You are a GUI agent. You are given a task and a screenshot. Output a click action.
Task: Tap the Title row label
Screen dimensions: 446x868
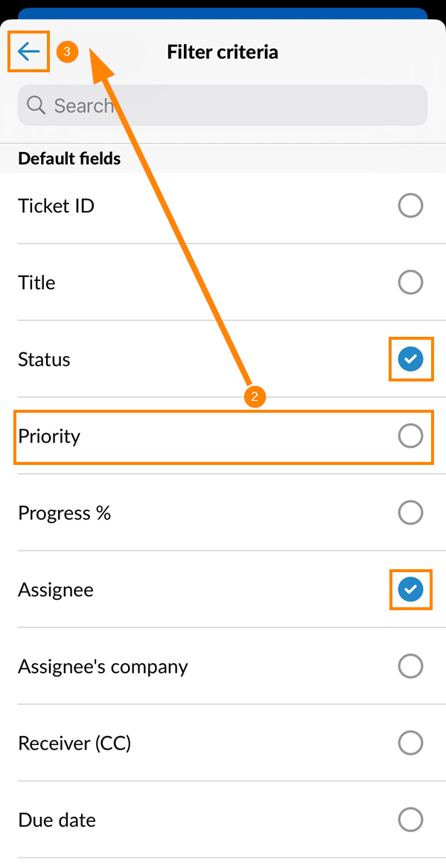point(36,283)
